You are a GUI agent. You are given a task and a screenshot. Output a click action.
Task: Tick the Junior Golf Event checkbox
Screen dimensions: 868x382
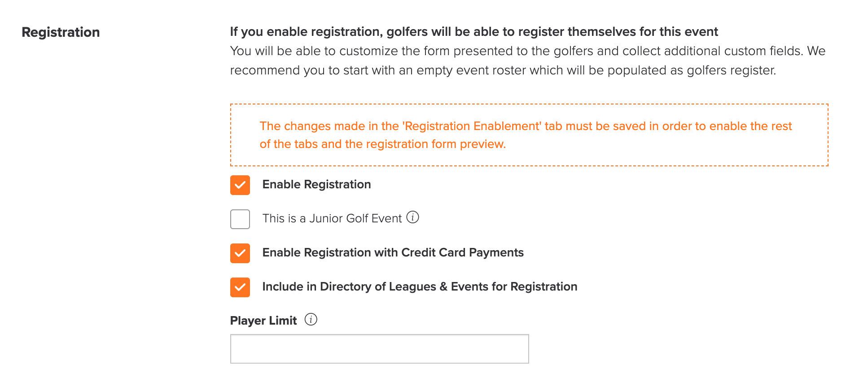coord(240,219)
